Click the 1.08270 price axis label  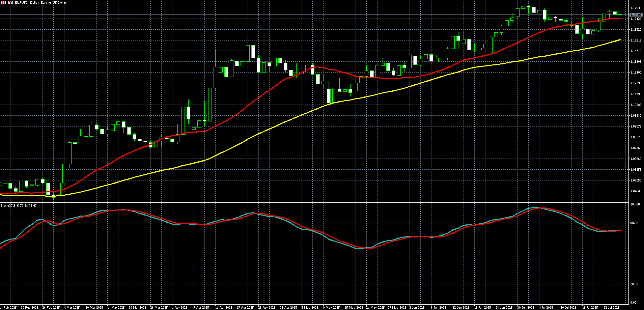(636, 137)
